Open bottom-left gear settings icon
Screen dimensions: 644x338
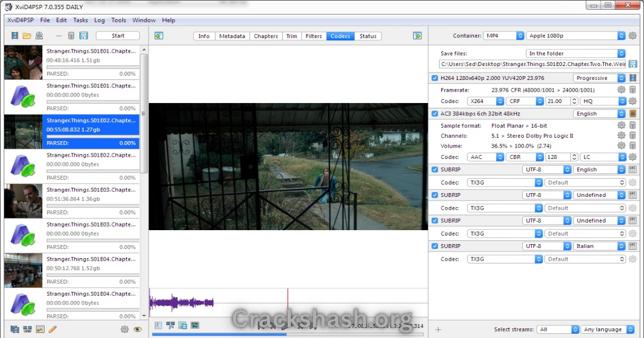point(125,329)
